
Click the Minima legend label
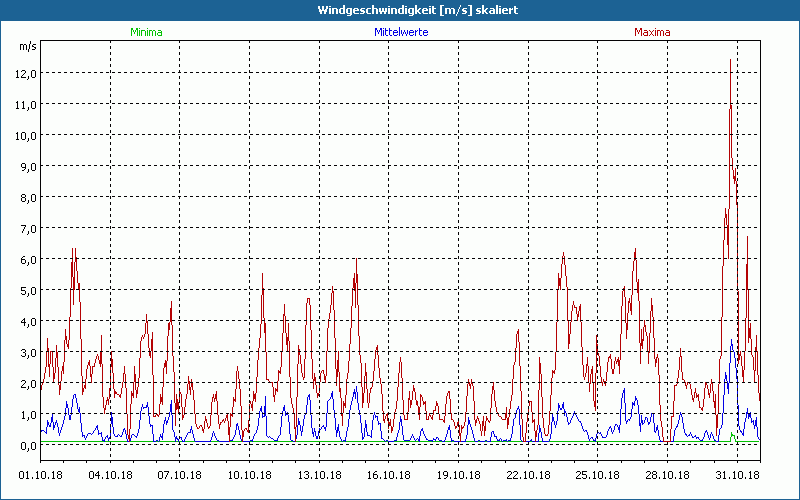tap(146, 32)
